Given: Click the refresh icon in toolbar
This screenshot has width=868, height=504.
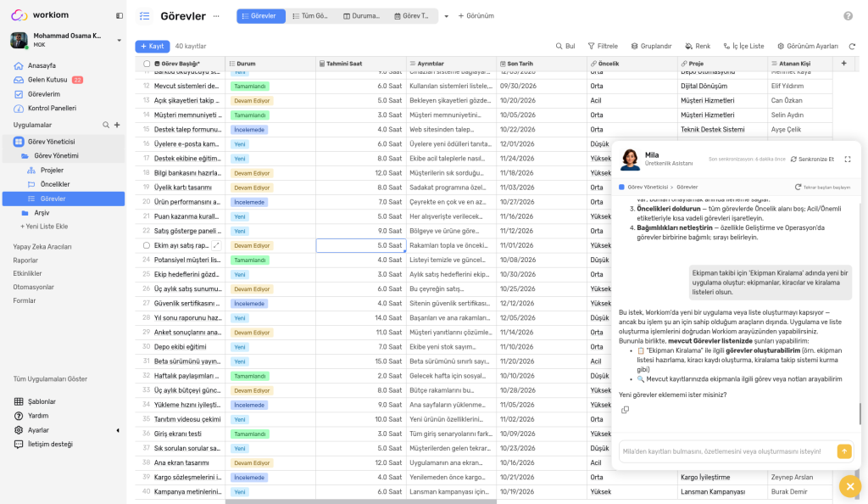Looking at the screenshot, I should 852,47.
